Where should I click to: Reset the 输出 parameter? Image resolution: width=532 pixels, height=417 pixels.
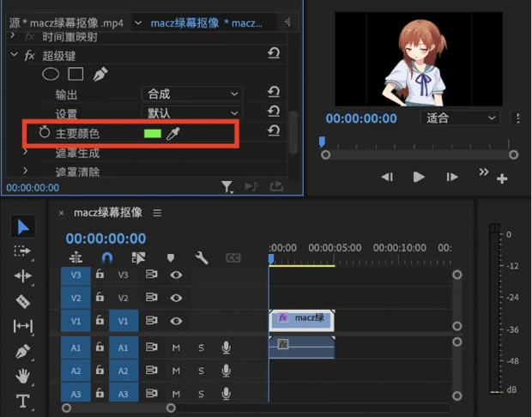click(274, 92)
